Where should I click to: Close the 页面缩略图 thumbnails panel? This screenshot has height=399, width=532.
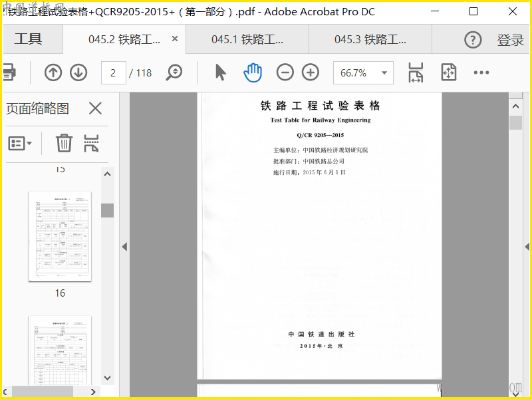pos(95,108)
